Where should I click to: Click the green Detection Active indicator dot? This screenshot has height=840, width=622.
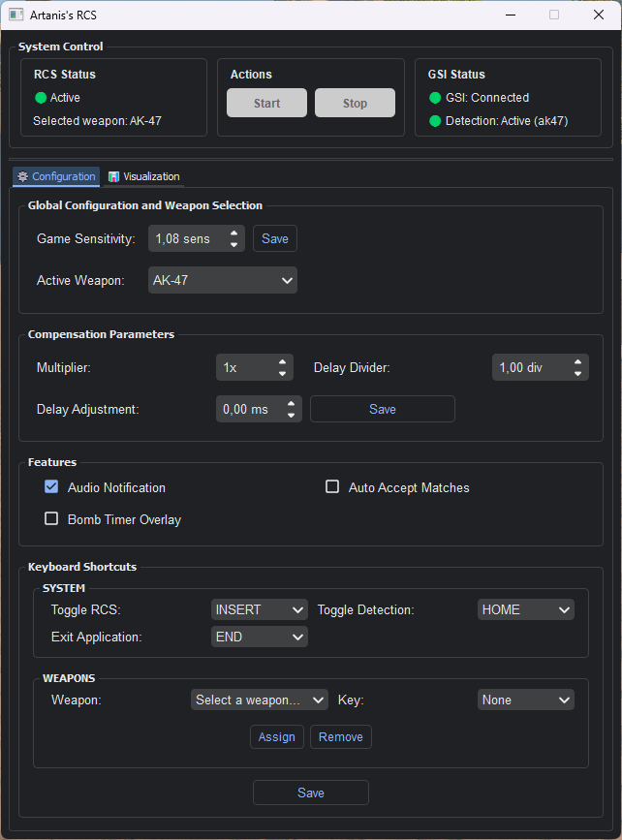435,121
